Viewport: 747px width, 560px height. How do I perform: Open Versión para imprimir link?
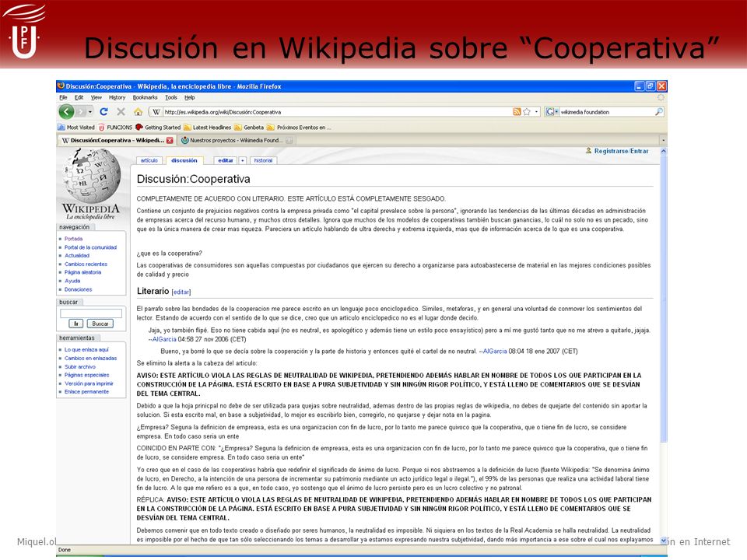(x=89, y=383)
